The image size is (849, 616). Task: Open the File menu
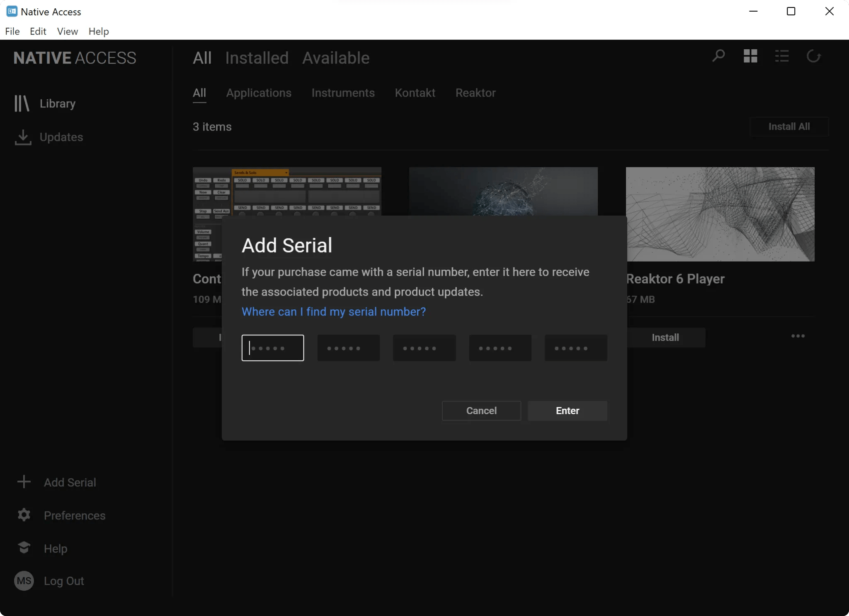coord(12,32)
